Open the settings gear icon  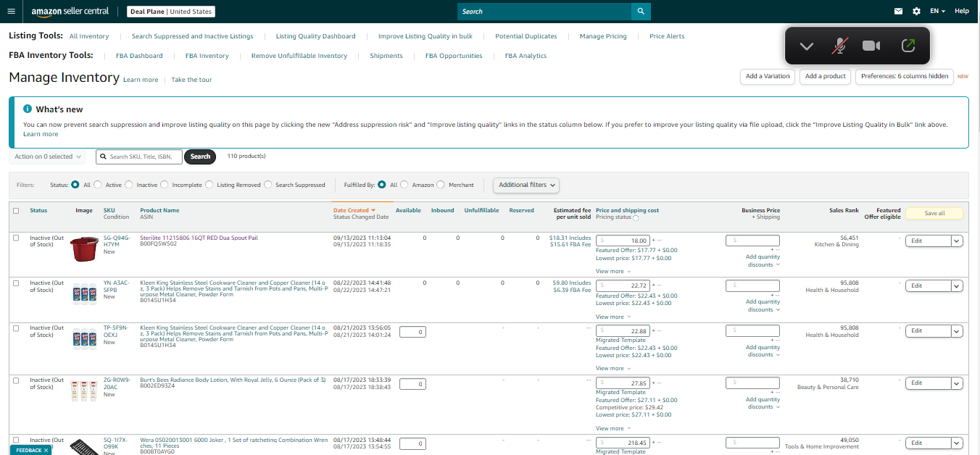pyautogui.click(x=916, y=12)
